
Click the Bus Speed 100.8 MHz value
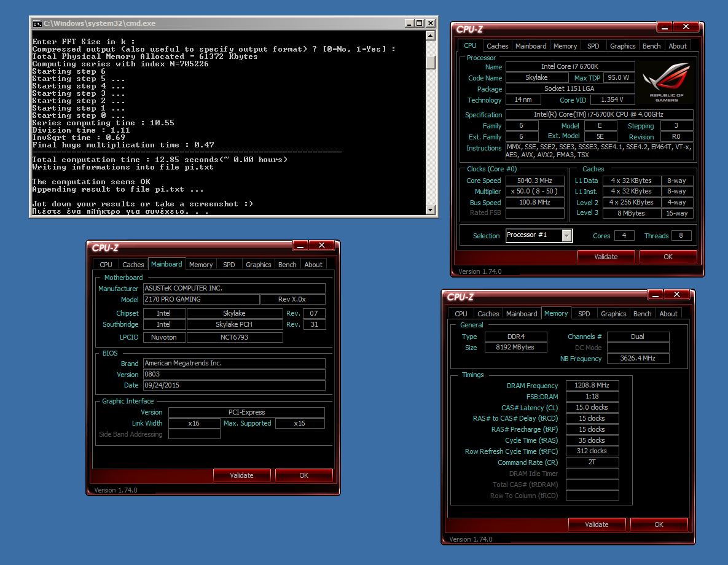point(535,203)
